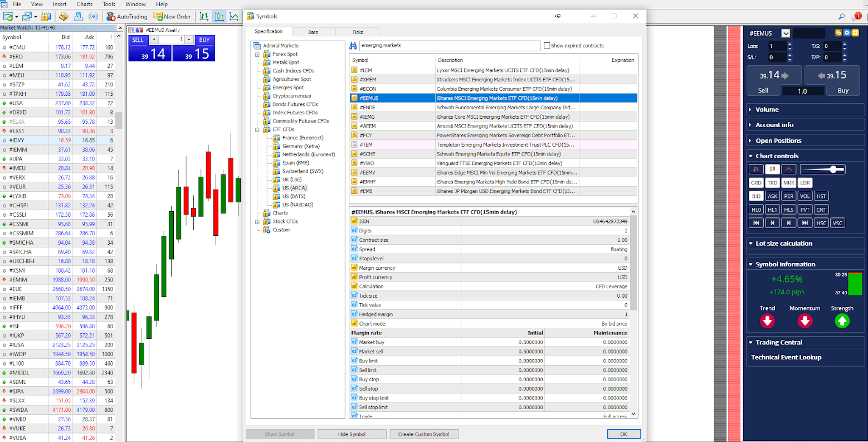Image resolution: width=868 pixels, height=442 pixels.
Task: Click the Trend down arrow indicator
Action: [767, 321]
